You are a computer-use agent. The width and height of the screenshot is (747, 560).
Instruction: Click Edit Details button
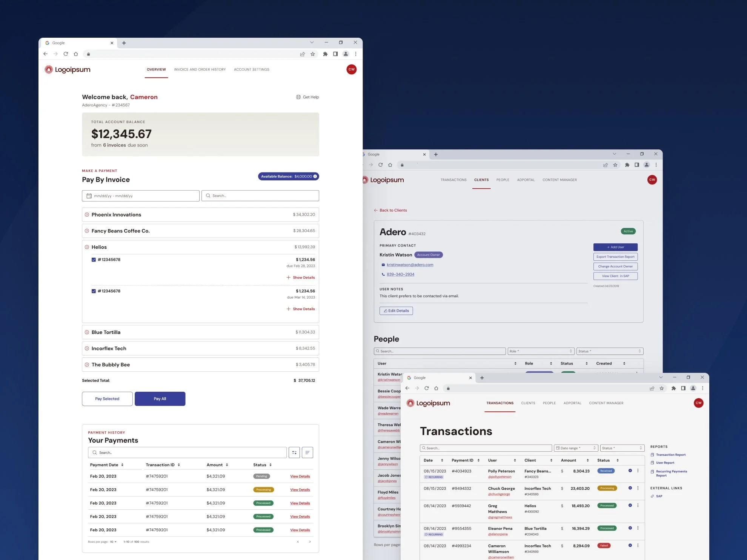point(396,311)
